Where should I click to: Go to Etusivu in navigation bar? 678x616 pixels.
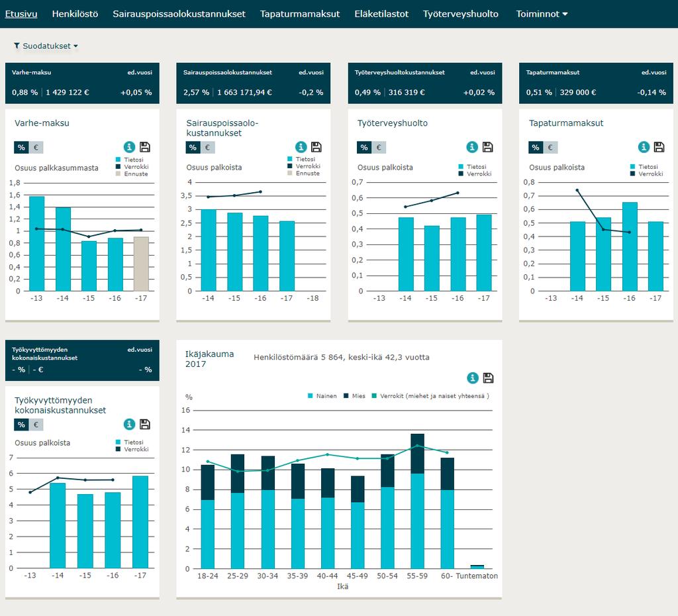(21, 14)
